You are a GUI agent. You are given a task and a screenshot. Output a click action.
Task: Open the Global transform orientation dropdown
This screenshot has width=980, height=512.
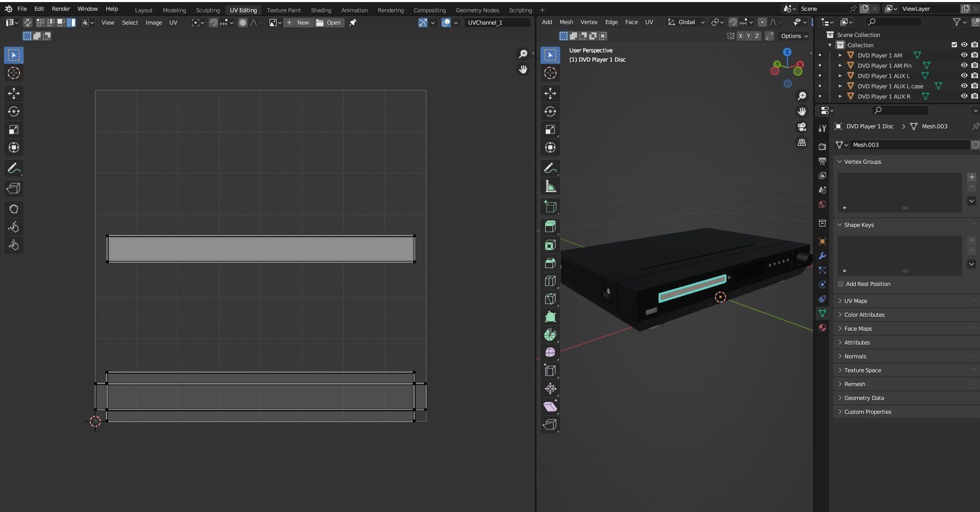(x=686, y=22)
